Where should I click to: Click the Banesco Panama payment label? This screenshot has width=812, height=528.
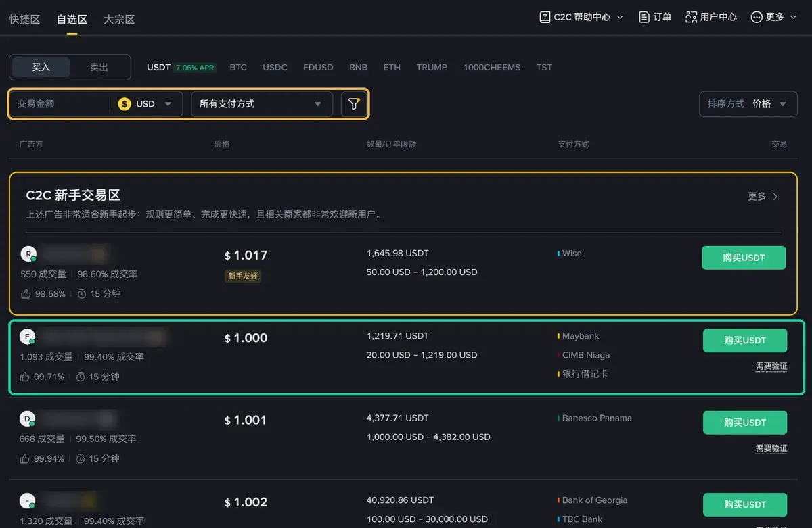tap(597, 418)
